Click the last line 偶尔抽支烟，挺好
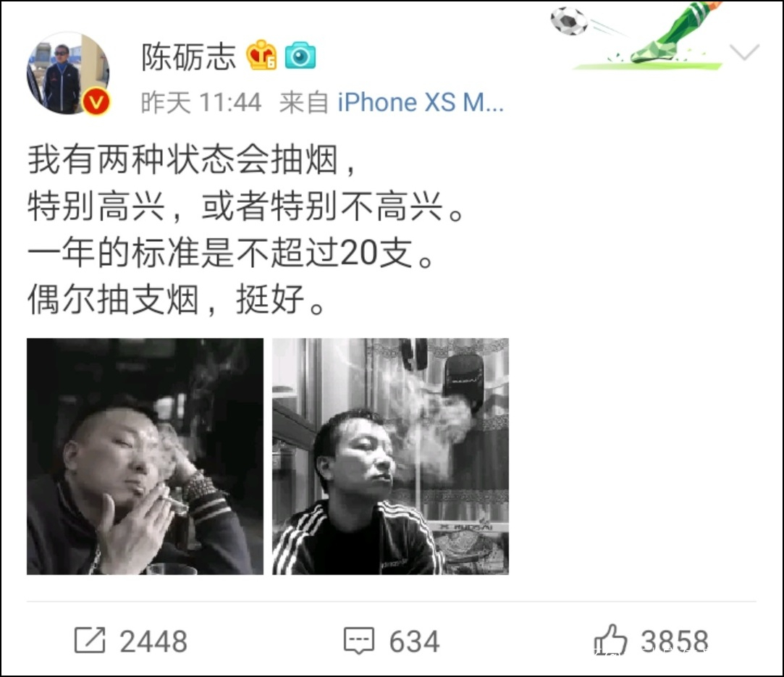784x677 pixels. [177, 300]
